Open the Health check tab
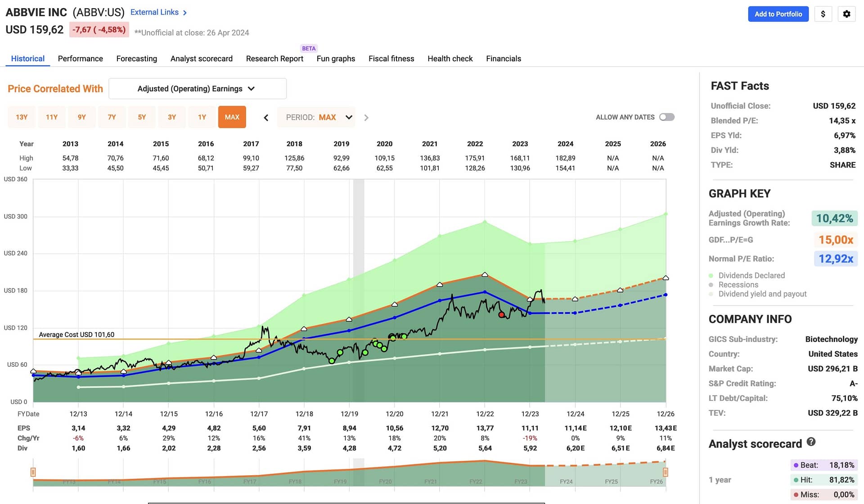Screen dimensions: 864x504 tap(450, 58)
